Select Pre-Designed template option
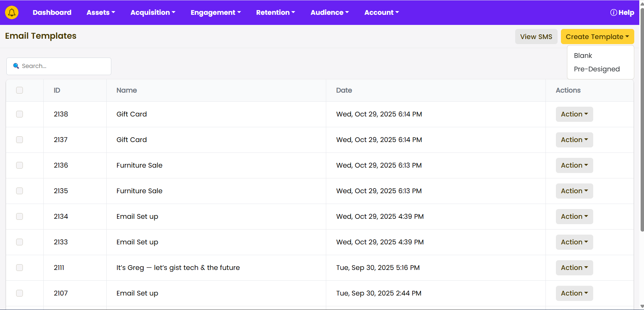The height and width of the screenshot is (310, 644). (597, 69)
